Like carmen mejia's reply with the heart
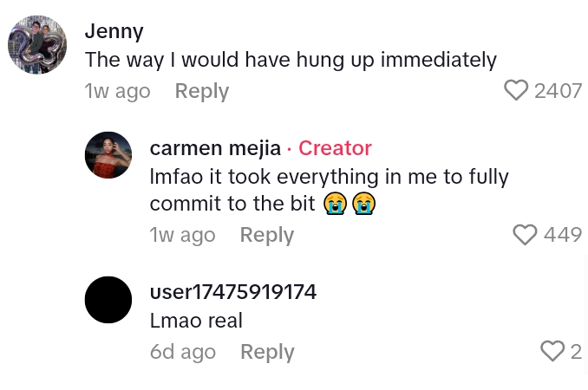Image resolution: width=588 pixels, height=390 pixels. [525, 234]
